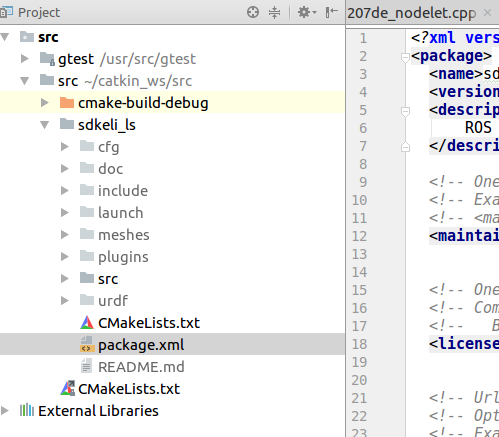Viewport: 499px width, 437px height.
Task: Click the collapse all icon in Project panel
Action: [x=274, y=12]
